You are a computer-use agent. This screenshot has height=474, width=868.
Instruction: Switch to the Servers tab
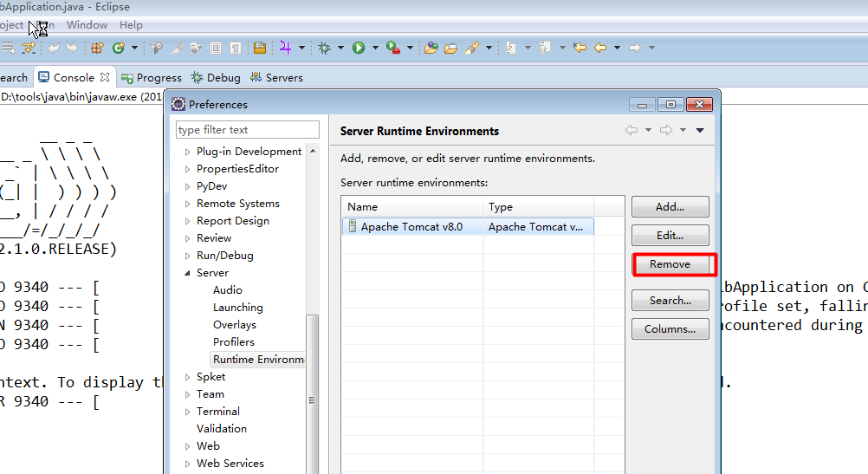click(x=276, y=77)
